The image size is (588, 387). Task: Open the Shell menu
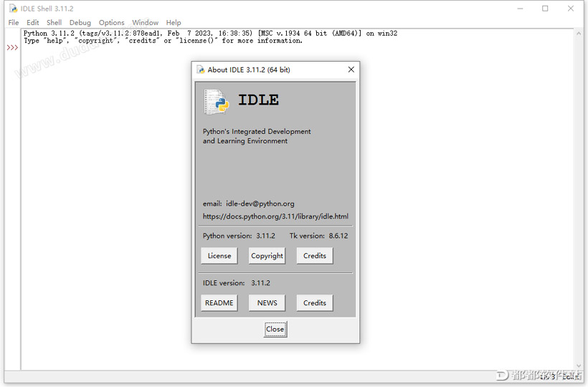tap(54, 22)
